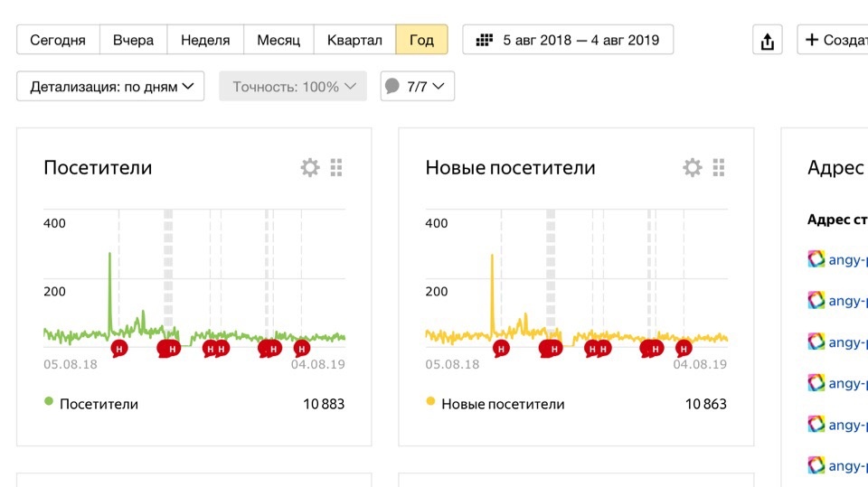Screen dimensions: 868x487
Task: Click the yellow spike peak in Новые посетители chart
Action: click(492, 256)
